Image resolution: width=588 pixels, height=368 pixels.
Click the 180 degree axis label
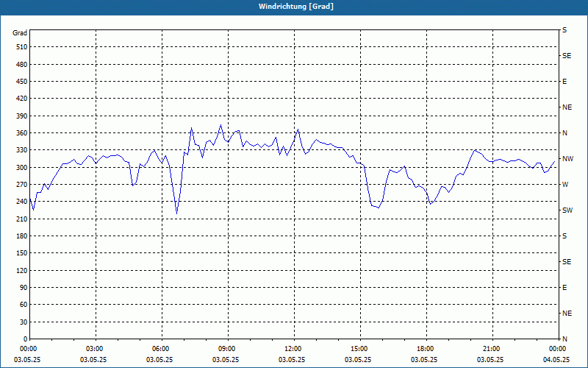pyautogui.click(x=22, y=236)
